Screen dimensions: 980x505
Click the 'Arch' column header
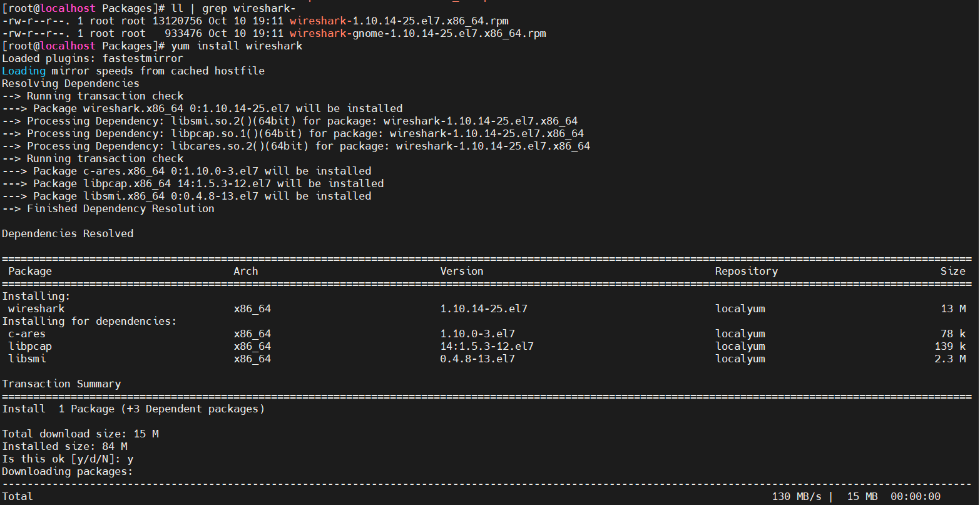pos(246,271)
